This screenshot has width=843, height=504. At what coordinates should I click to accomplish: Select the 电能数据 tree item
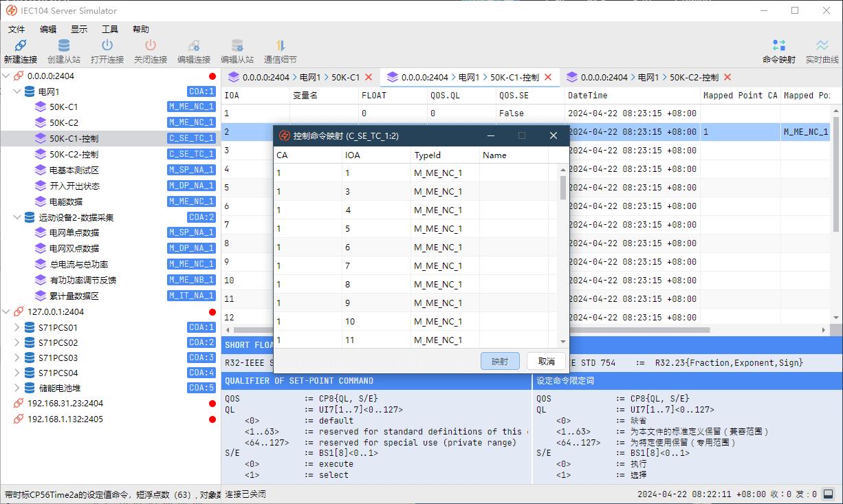[66, 201]
